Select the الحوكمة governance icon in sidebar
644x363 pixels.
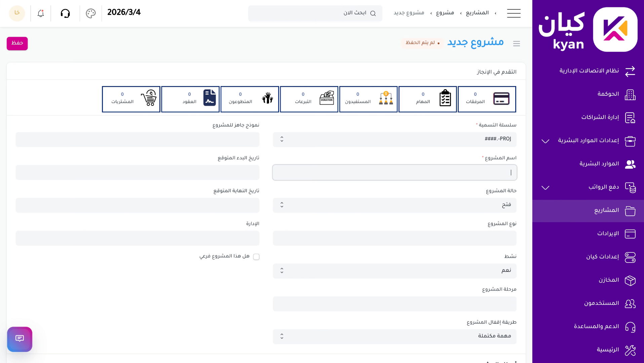[x=631, y=94]
